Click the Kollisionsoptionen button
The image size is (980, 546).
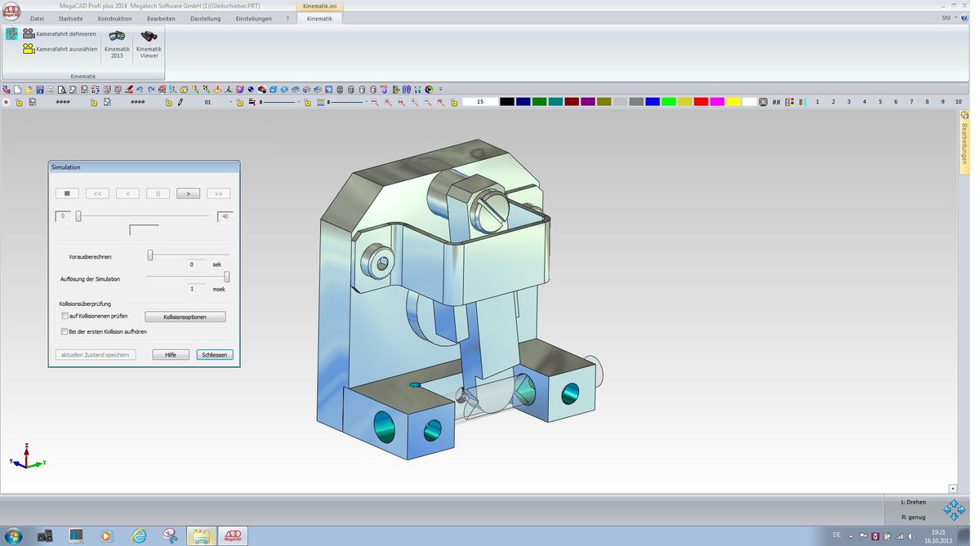pos(185,317)
